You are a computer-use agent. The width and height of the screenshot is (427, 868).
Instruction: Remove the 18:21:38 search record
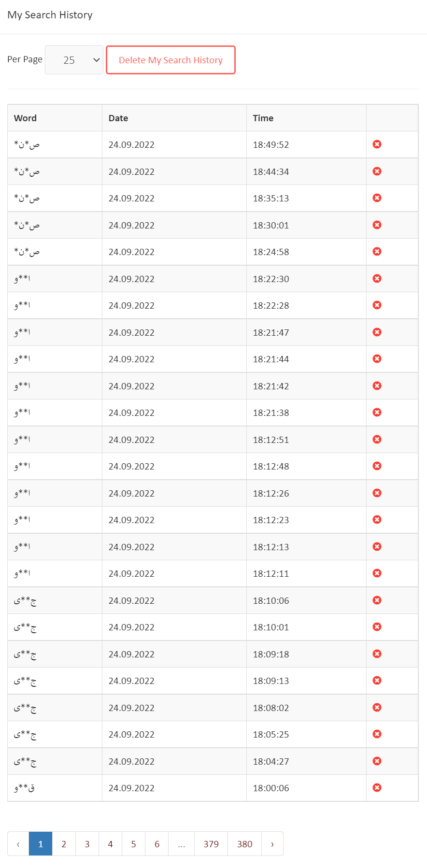[377, 413]
